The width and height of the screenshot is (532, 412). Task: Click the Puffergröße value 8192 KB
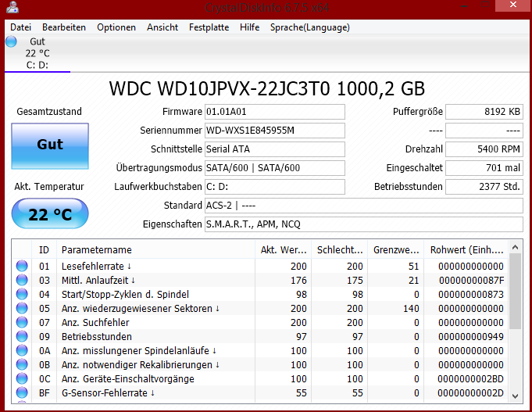coord(484,112)
